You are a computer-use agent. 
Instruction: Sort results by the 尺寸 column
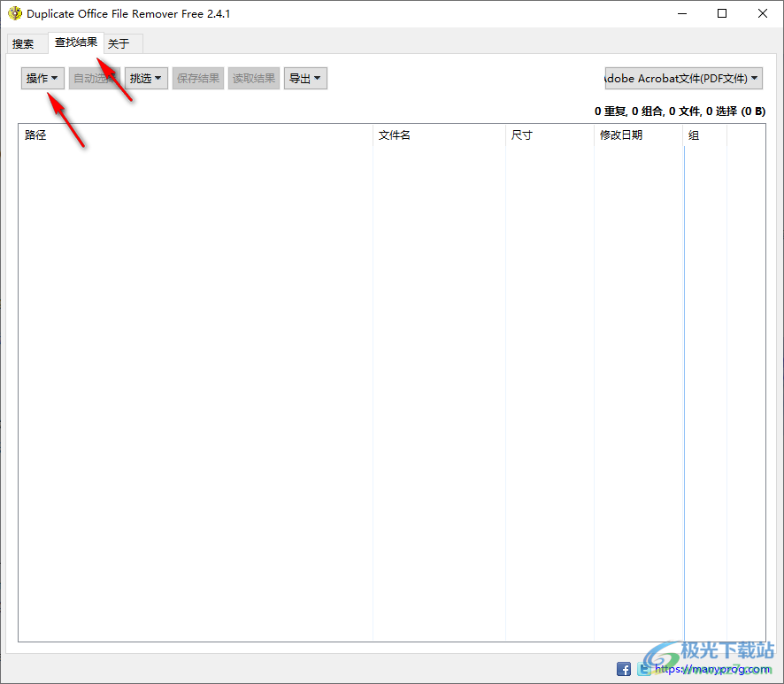point(520,134)
